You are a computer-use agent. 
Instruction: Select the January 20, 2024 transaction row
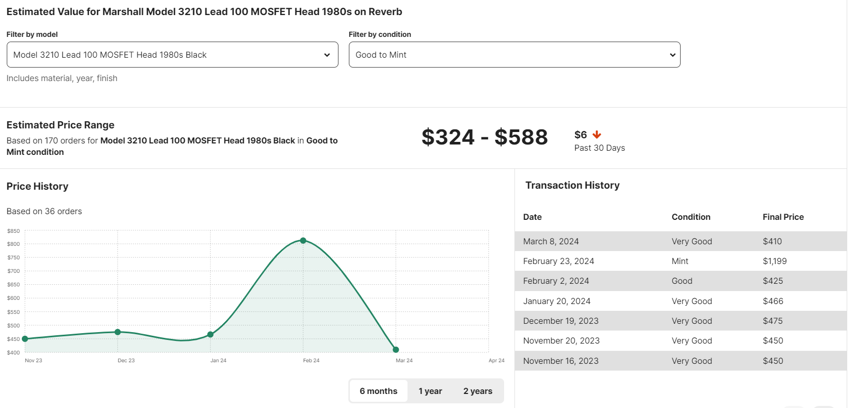click(x=681, y=301)
